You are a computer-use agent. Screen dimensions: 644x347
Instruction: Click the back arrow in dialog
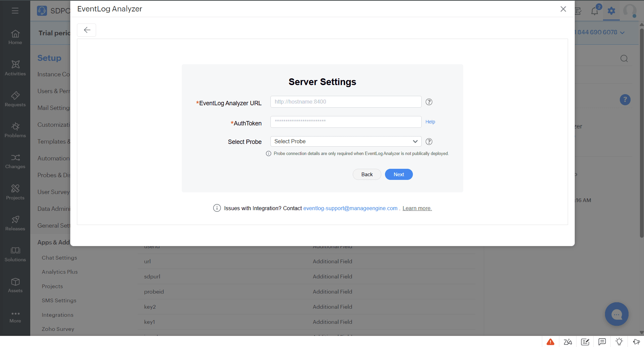[x=87, y=30]
